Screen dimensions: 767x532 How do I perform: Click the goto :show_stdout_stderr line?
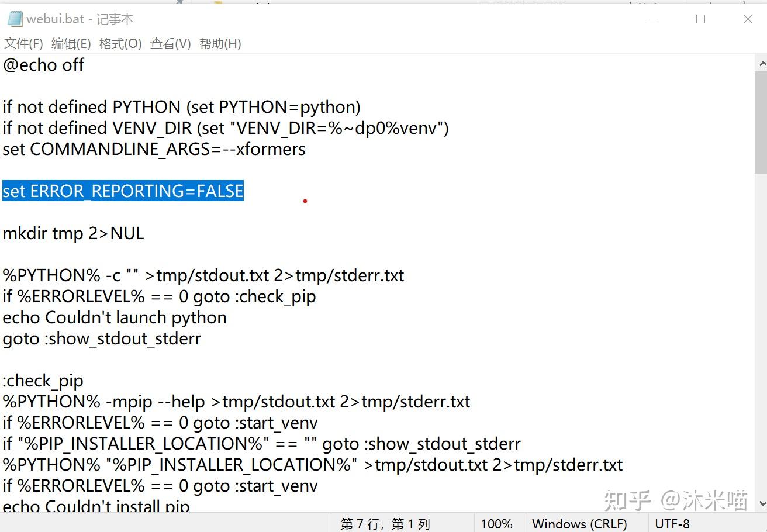tap(102, 338)
